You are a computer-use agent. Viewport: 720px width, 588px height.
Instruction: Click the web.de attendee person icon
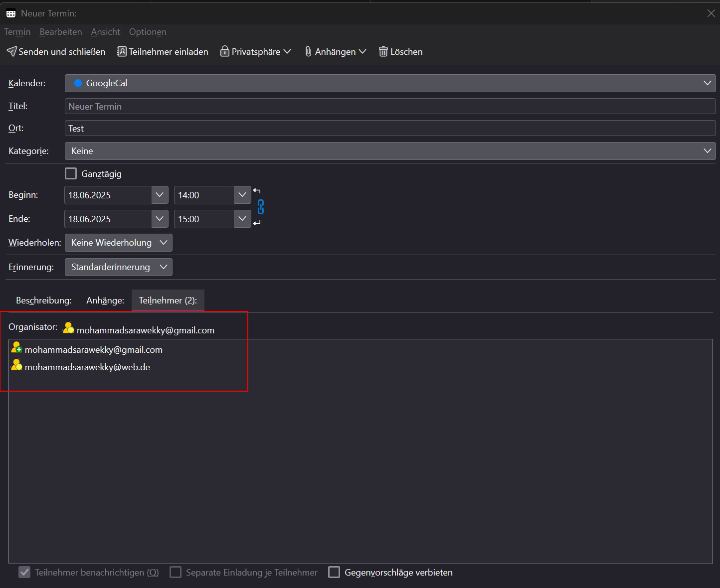[x=16, y=365]
